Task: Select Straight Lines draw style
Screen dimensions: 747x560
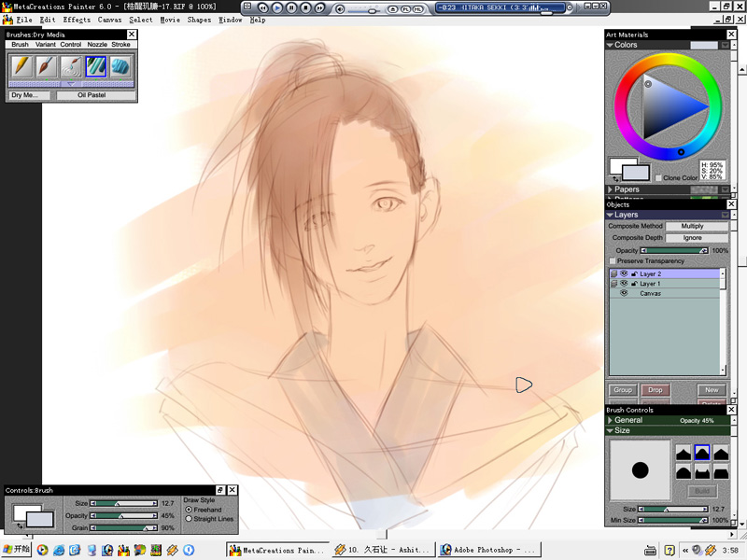Action: pos(189,519)
